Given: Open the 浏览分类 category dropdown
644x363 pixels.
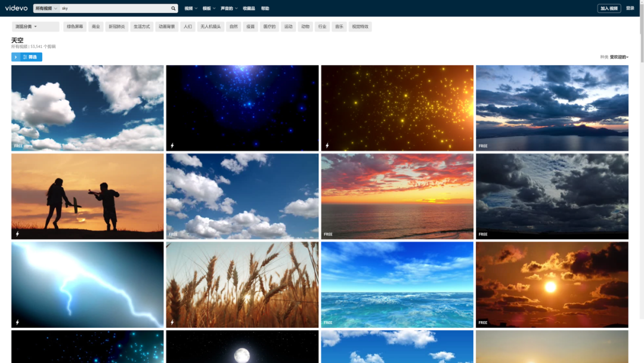Looking at the screenshot, I should coord(35,27).
